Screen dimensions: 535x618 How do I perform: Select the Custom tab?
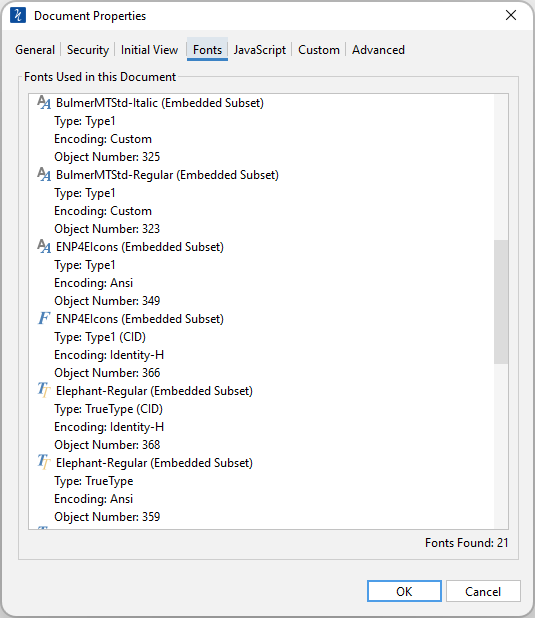319,50
